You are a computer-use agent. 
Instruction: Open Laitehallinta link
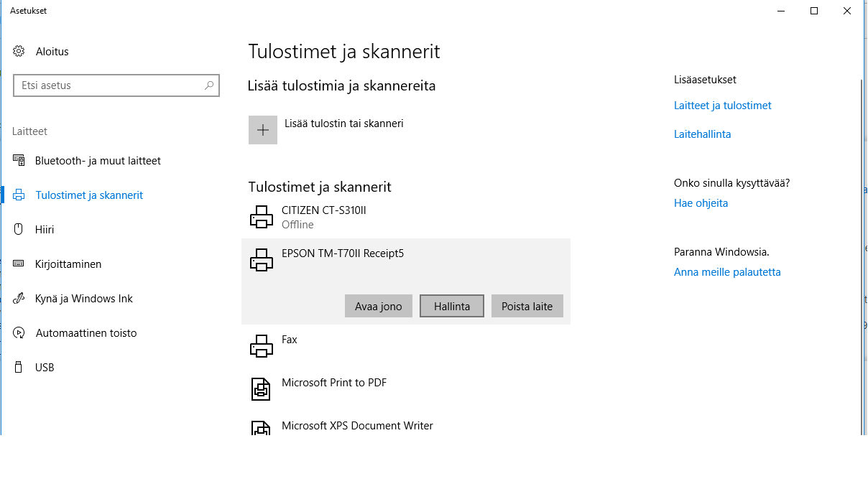(x=703, y=134)
